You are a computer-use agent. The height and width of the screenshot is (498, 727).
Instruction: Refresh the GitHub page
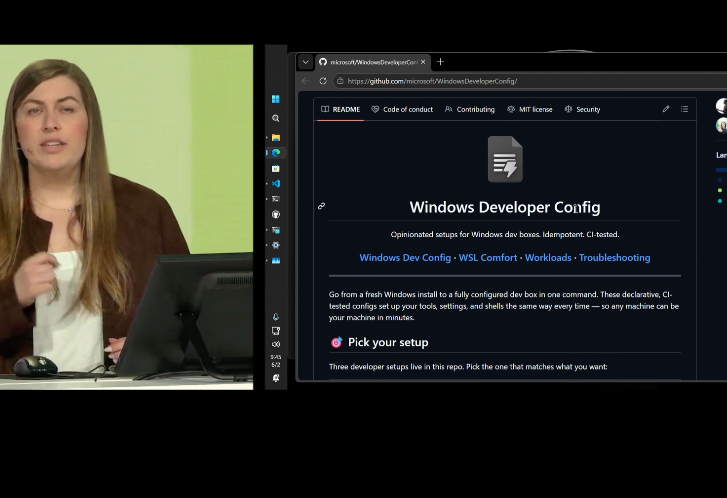click(x=323, y=81)
